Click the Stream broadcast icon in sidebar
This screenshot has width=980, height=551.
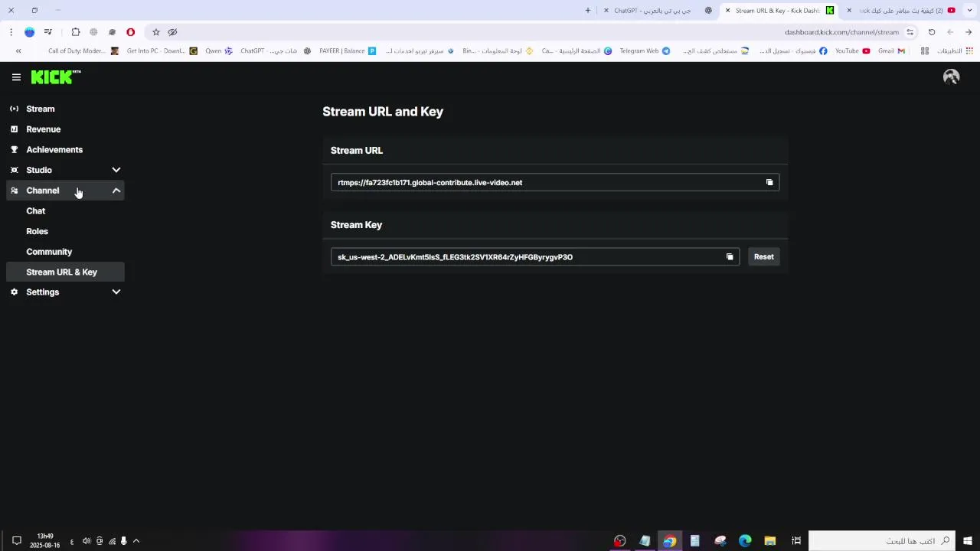pos(14,109)
